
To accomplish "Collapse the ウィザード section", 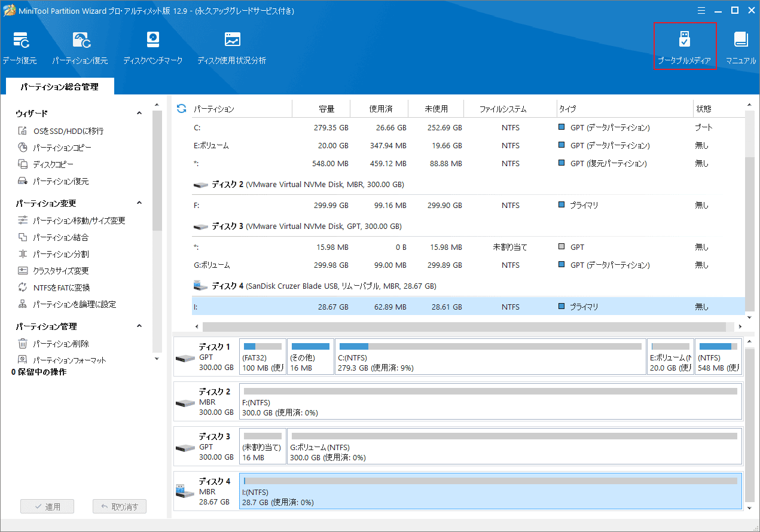I will click(139, 114).
